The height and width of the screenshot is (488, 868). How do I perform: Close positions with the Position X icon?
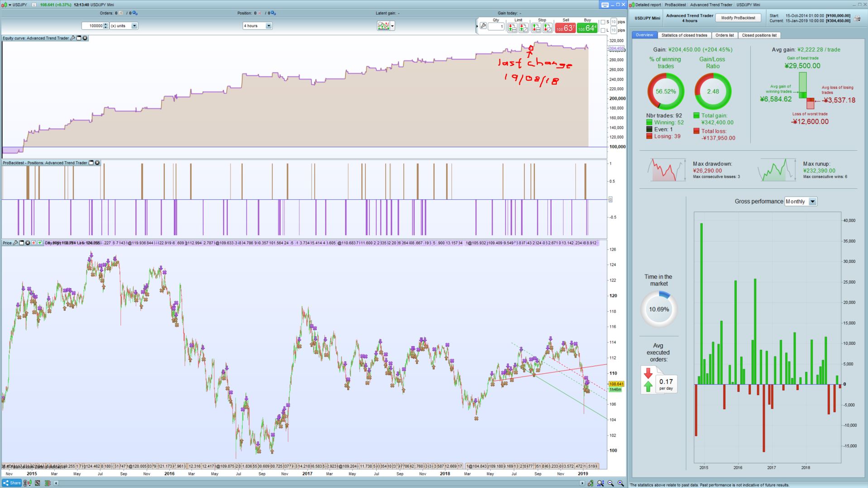coord(259,13)
